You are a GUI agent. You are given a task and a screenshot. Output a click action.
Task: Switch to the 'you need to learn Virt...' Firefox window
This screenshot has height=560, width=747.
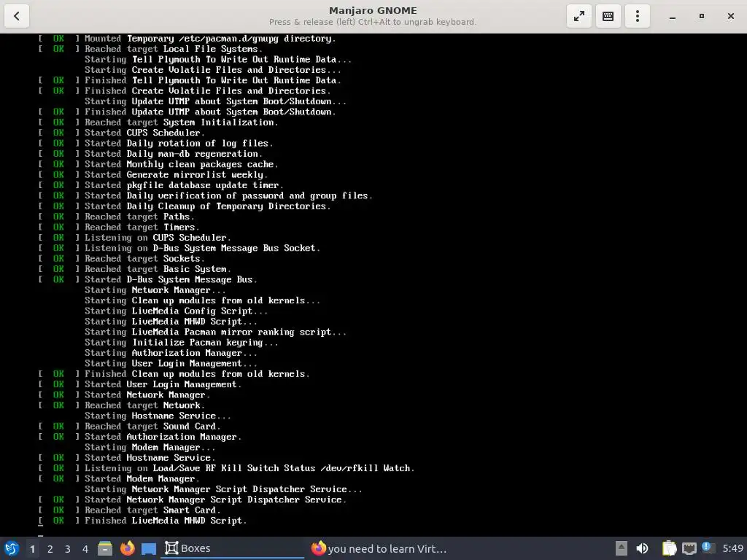click(x=379, y=548)
